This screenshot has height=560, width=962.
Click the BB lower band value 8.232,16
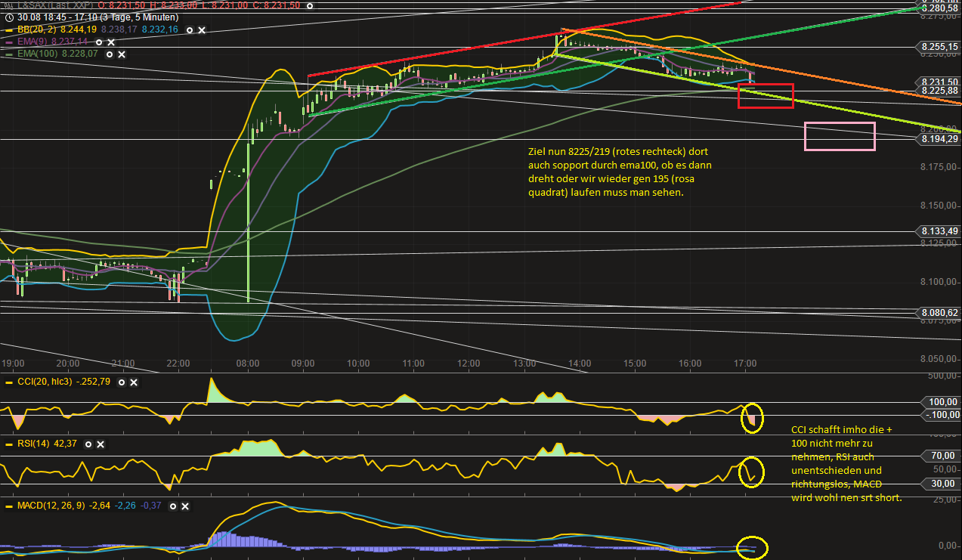tap(160, 29)
